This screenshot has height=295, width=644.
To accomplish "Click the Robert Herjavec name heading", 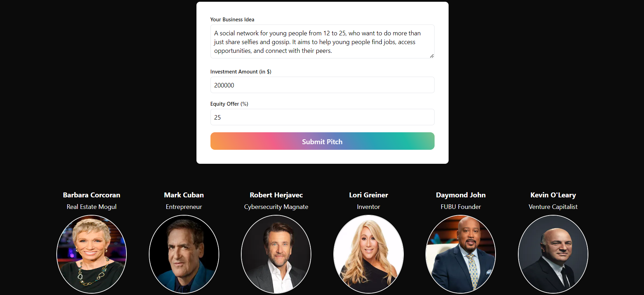I will [276, 195].
